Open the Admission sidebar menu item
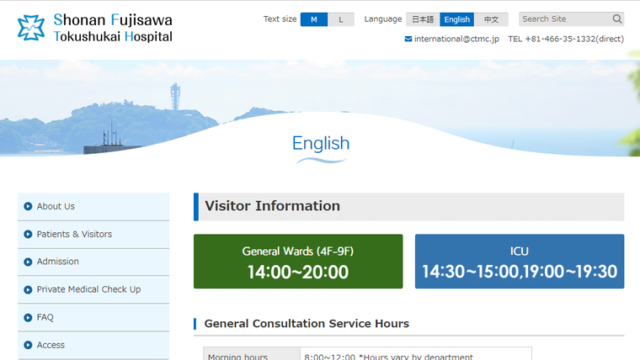 point(93,262)
